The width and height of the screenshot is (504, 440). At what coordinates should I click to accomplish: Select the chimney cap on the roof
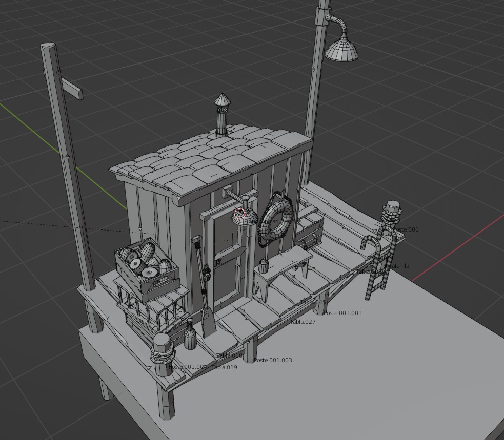[222, 99]
